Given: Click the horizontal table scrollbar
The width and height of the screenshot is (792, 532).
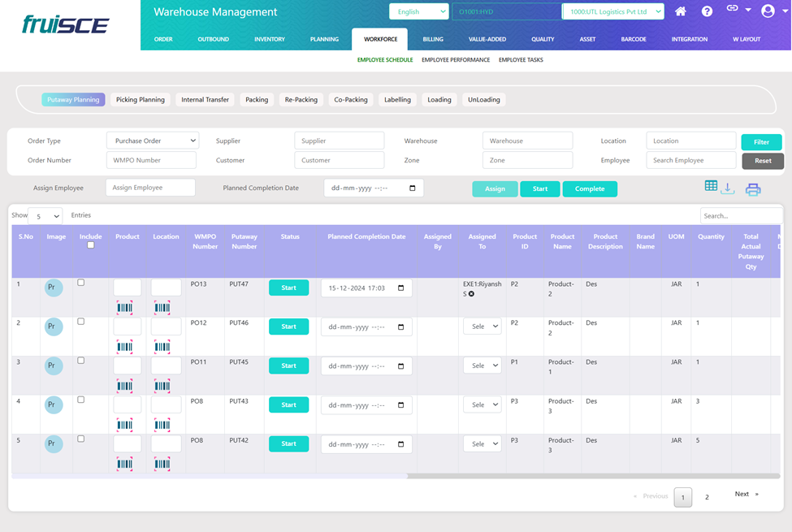Looking at the screenshot, I should tap(593, 476).
